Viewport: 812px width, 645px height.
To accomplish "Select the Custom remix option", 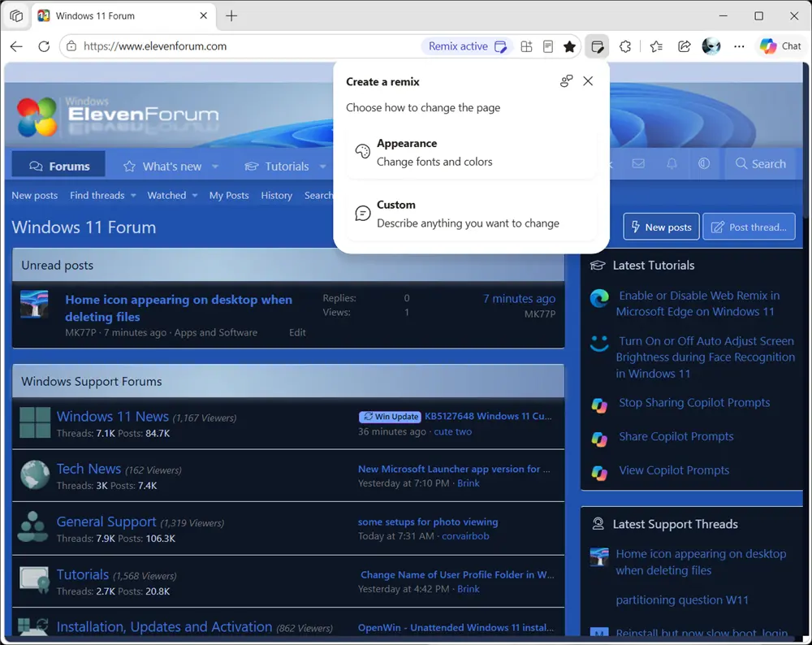I will pyautogui.click(x=471, y=214).
